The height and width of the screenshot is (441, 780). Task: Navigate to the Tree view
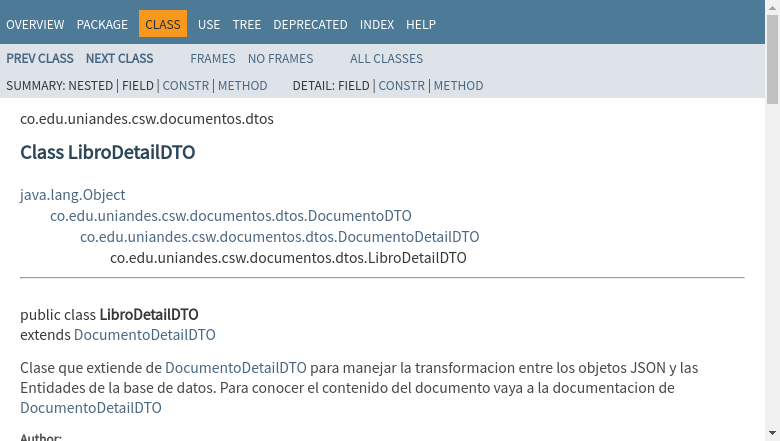point(247,24)
